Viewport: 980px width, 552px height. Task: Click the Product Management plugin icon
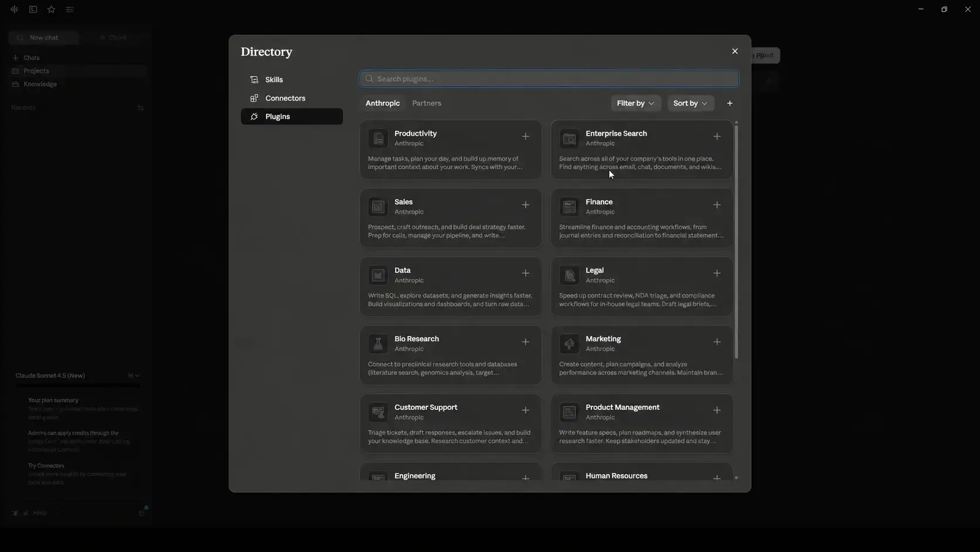[x=569, y=412]
